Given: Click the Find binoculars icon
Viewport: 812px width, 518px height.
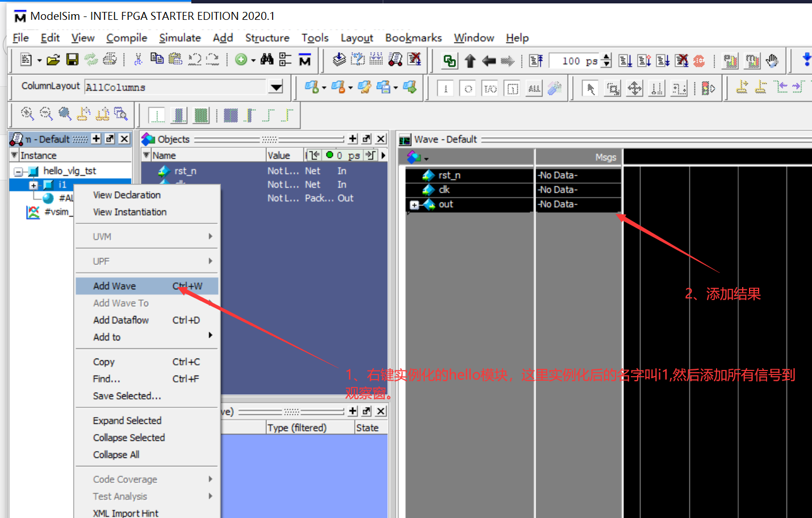Looking at the screenshot, I should pyautogui.click(x=267, y=60).
